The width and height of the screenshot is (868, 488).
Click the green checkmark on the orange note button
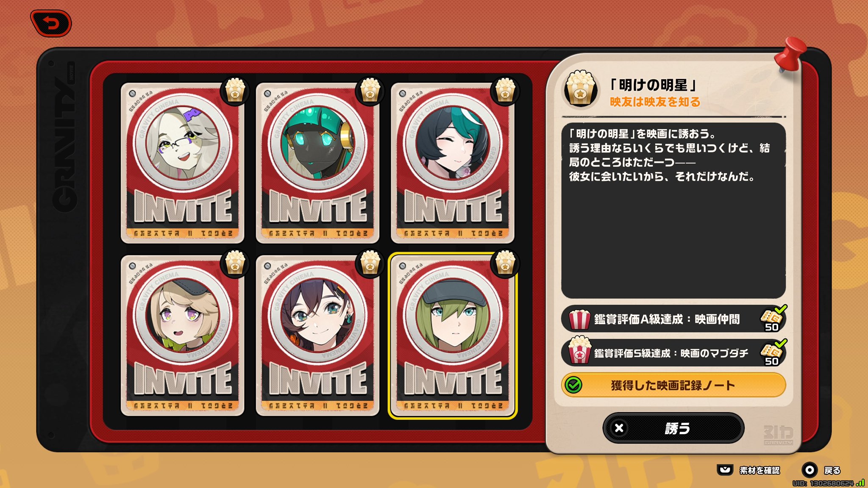coord(574,385)
